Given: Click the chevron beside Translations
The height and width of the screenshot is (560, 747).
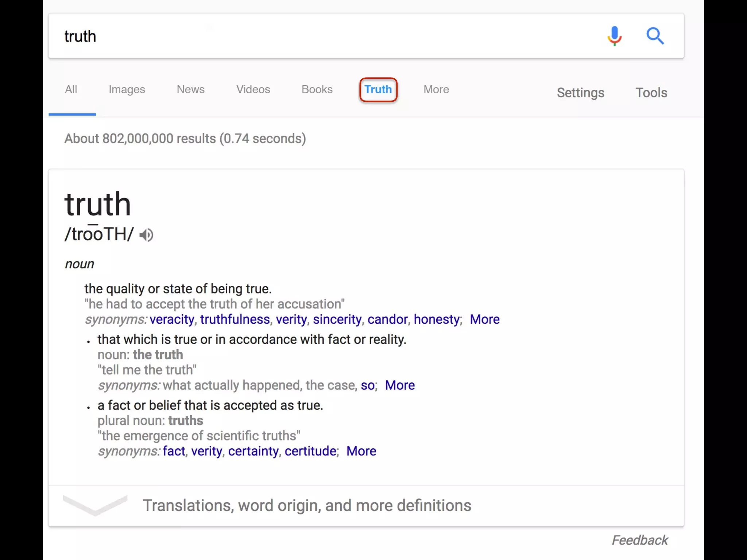Looking at the screenshot, I should point(95,505).
